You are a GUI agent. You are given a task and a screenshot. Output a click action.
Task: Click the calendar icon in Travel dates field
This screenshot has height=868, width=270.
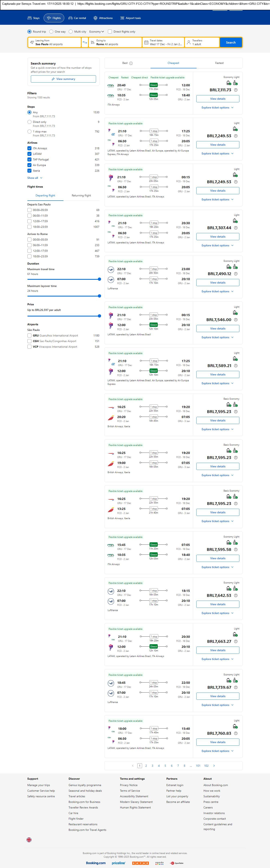(x=146, y=42)
